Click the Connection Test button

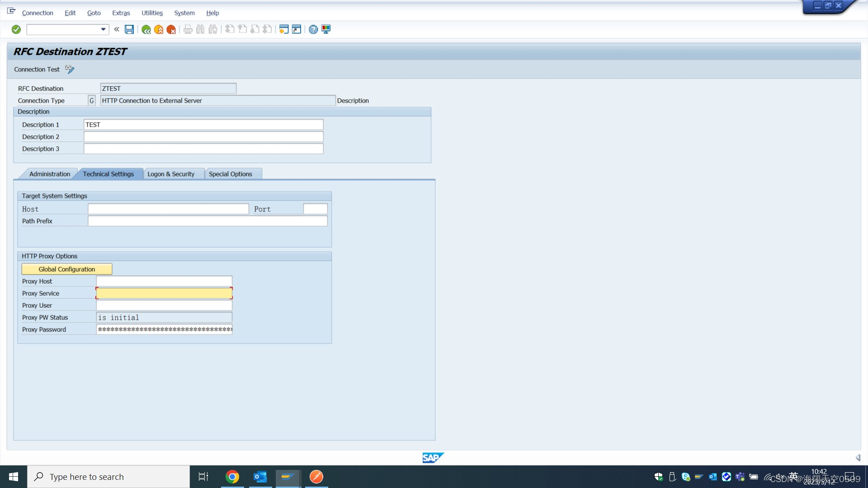pos(37,69)
